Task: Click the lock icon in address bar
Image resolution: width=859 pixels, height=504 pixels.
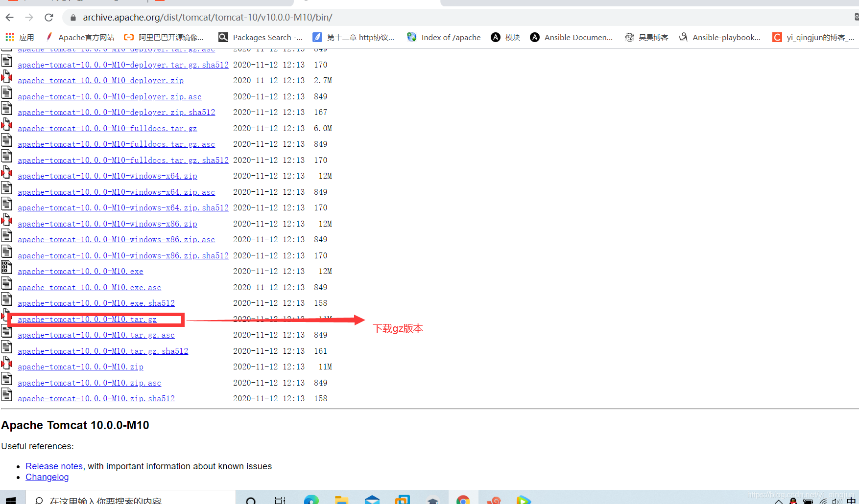Action: click(73, 18)
